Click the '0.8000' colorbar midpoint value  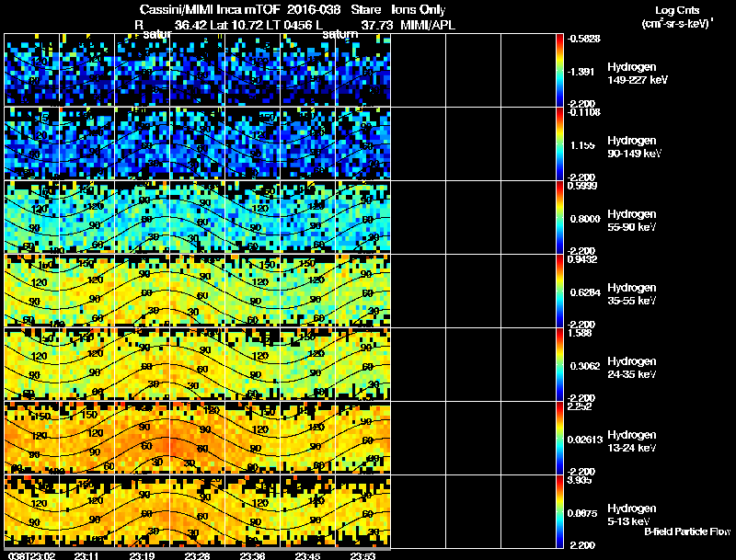[x=585, y=219]
